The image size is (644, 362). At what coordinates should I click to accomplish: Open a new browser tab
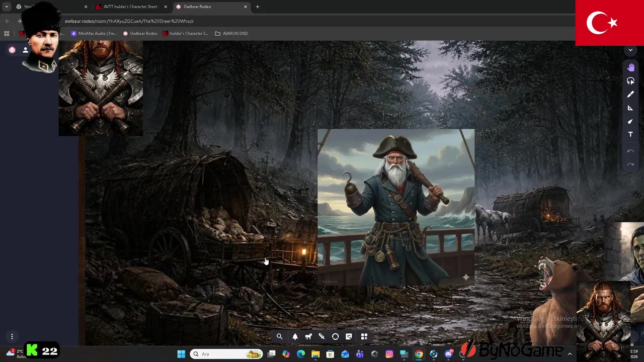tap(257, 7)
